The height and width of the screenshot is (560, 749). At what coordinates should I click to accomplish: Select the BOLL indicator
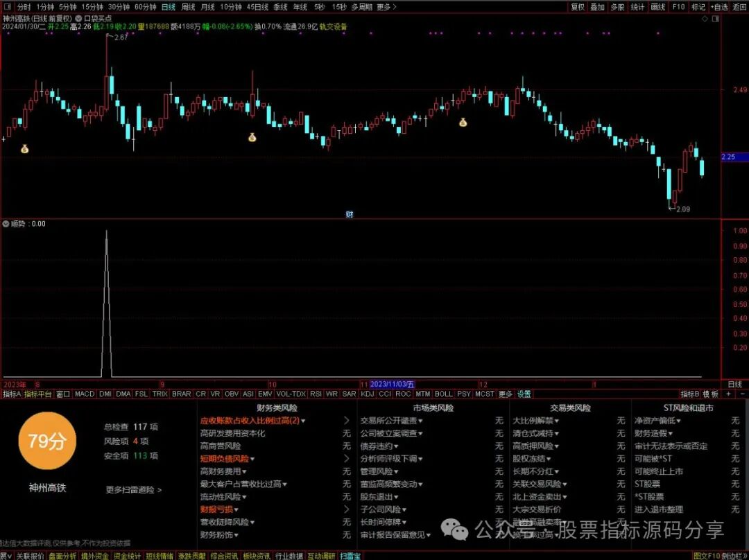[x=443, y=394]
